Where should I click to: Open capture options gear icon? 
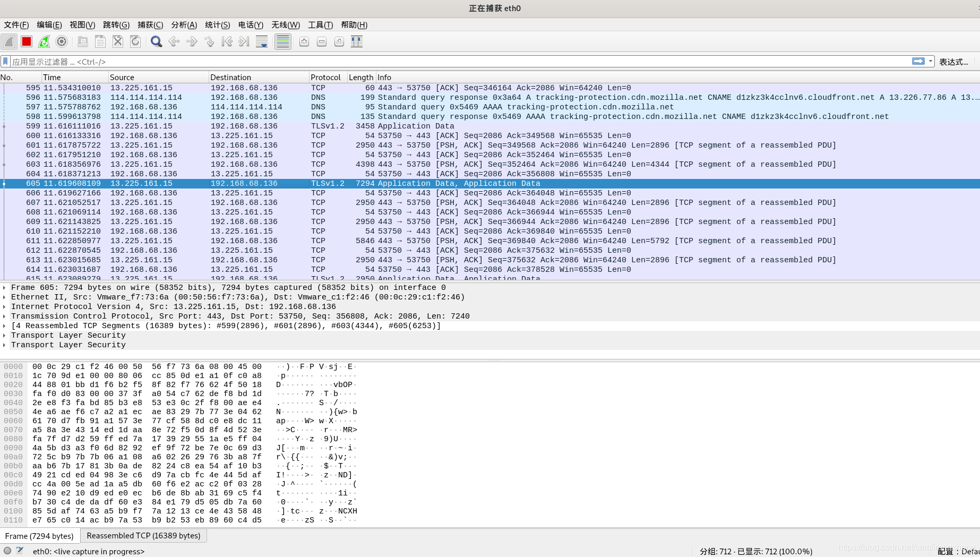[x=62, y=41]
